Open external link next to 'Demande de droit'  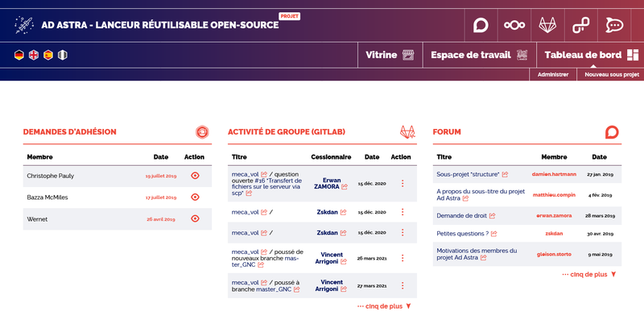[493, 216]
